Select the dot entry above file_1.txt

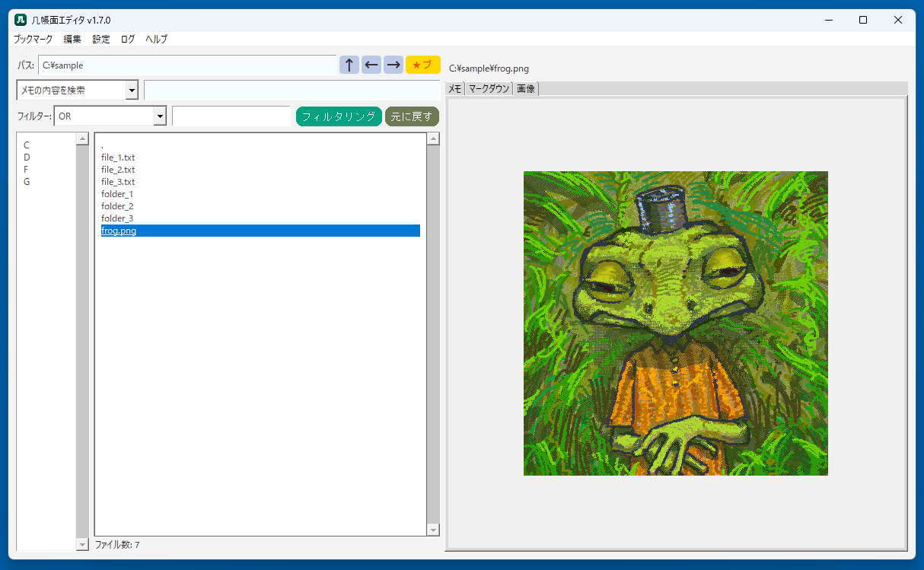[103, 145]
